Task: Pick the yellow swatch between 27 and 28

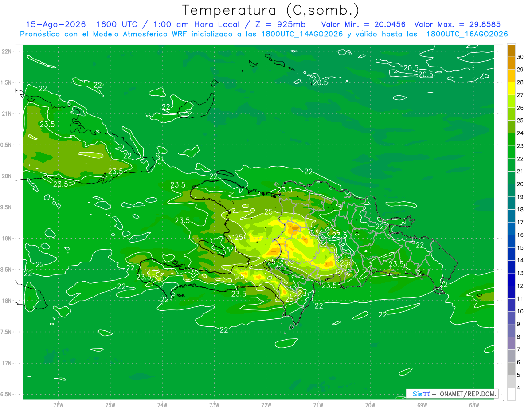Action: 511,89
